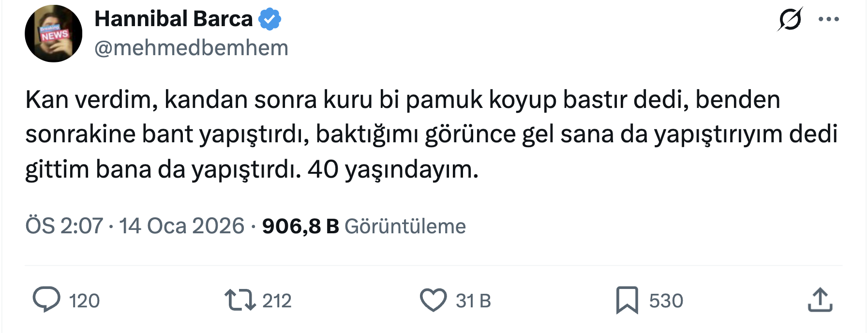Open the Hannibal Barca display name
868x333 pixels.
tap(173, 19)
